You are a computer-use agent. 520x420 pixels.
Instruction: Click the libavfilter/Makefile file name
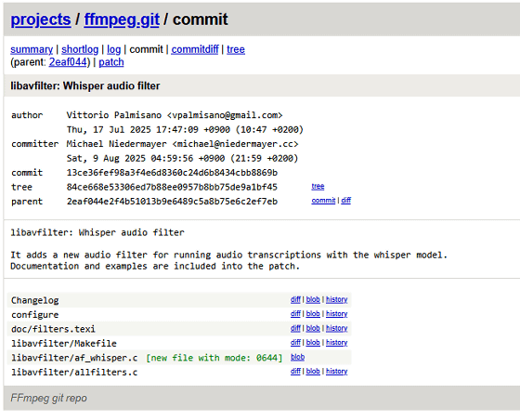[64, 344]
